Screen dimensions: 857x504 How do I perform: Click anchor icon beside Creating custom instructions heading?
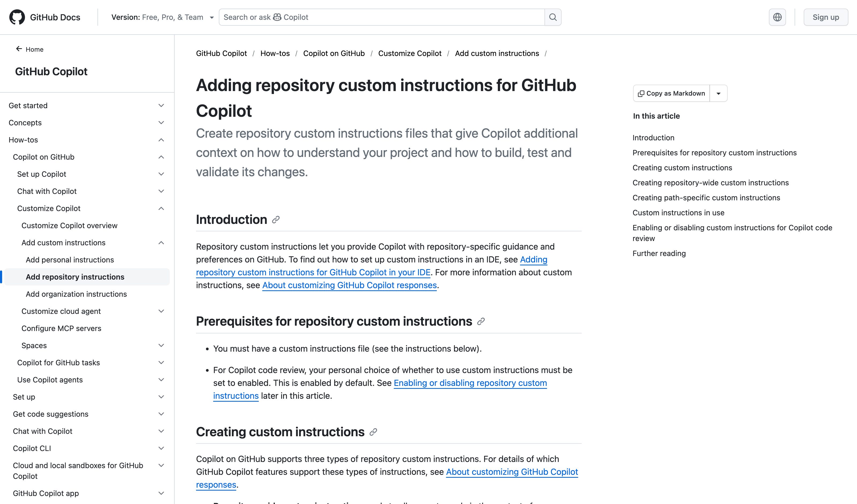pos(373,432)
